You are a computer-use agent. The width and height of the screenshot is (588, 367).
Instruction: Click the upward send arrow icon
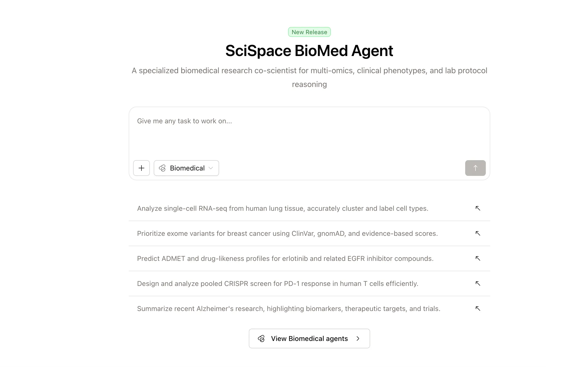[x=475, y=168]
